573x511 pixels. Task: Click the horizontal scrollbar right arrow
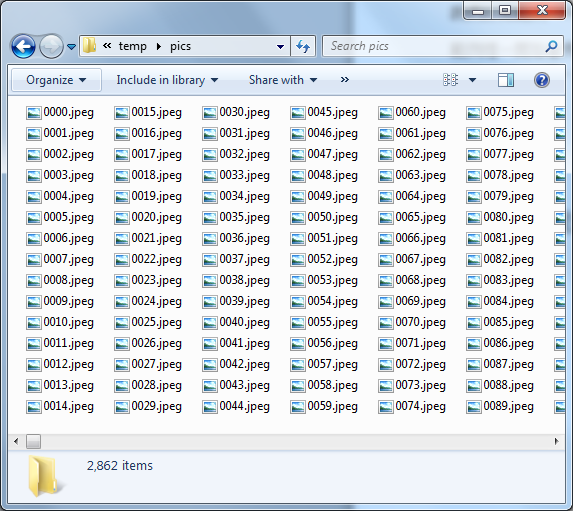pos(556,441)
